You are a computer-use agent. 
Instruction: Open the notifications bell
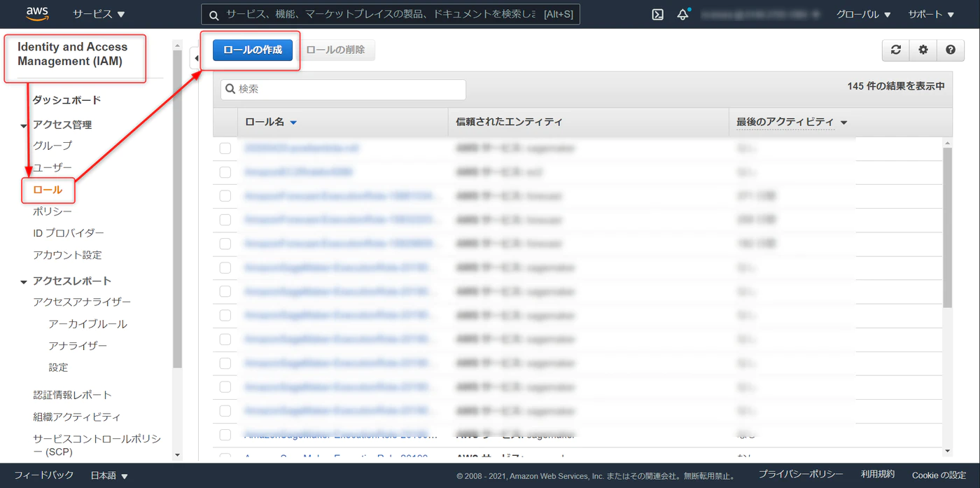(682, 14)
